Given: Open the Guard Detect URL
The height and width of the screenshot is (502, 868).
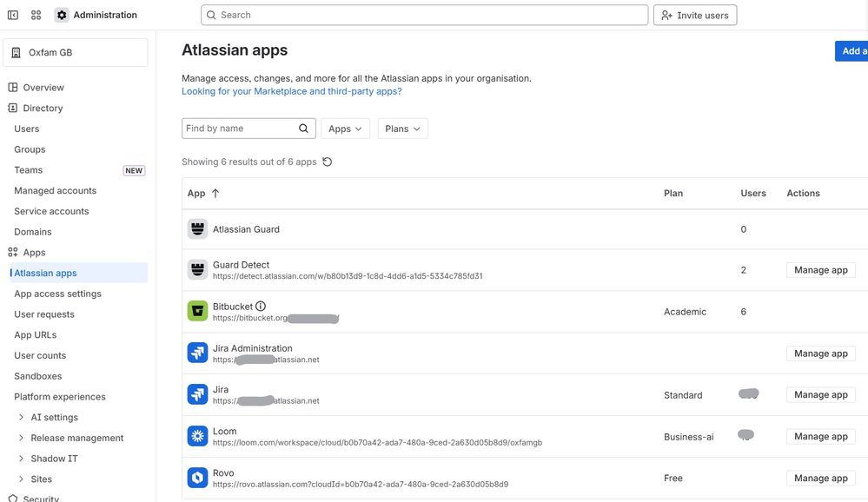Looking at the screenshot, I should click(x=348, y=276).
